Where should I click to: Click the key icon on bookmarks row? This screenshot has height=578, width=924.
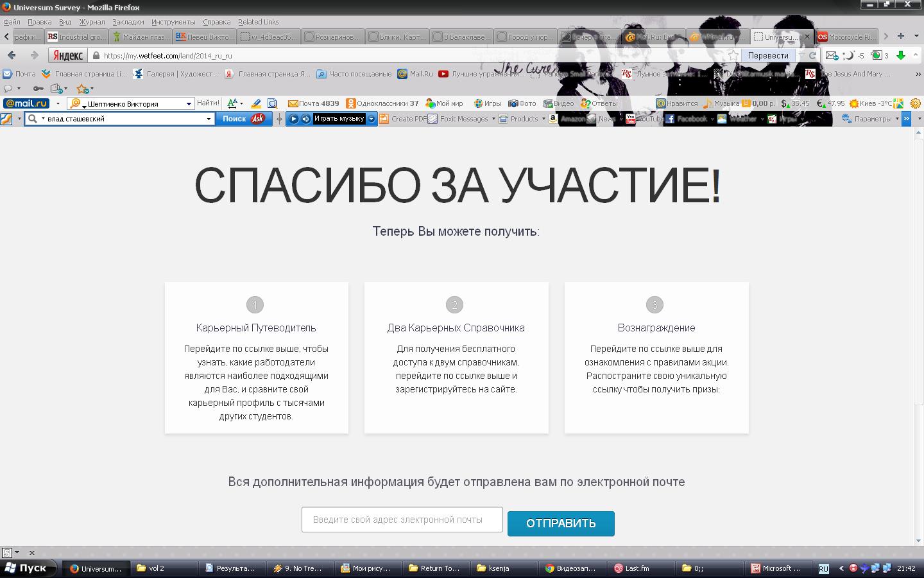coord(38,89)
